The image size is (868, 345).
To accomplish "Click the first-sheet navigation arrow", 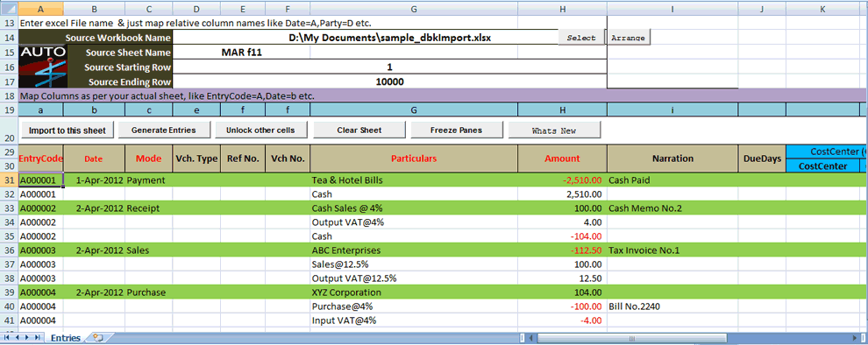I will (x=7, y=337).
